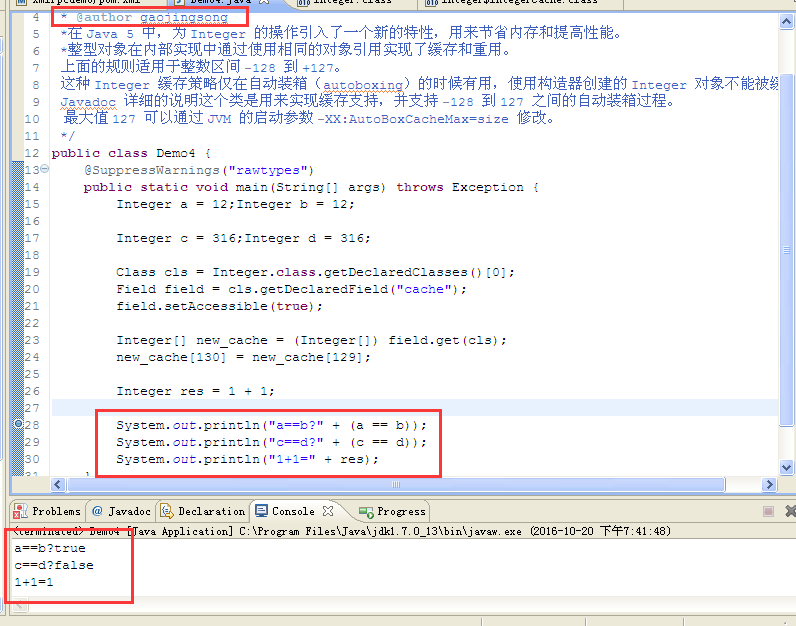Screen dimensions: 796x626
Task: Click console output '1+1=1'
Action: pyautogui.click(x=34, y=582)
